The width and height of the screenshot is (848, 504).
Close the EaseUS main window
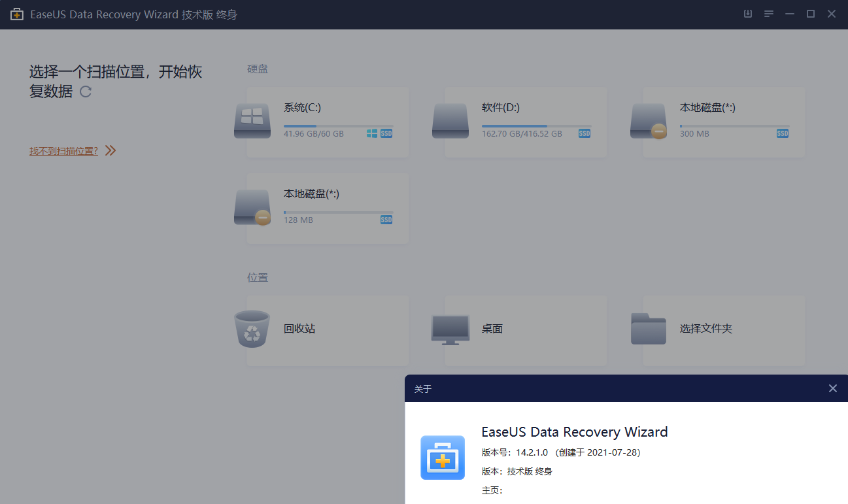tap(832, 14)
